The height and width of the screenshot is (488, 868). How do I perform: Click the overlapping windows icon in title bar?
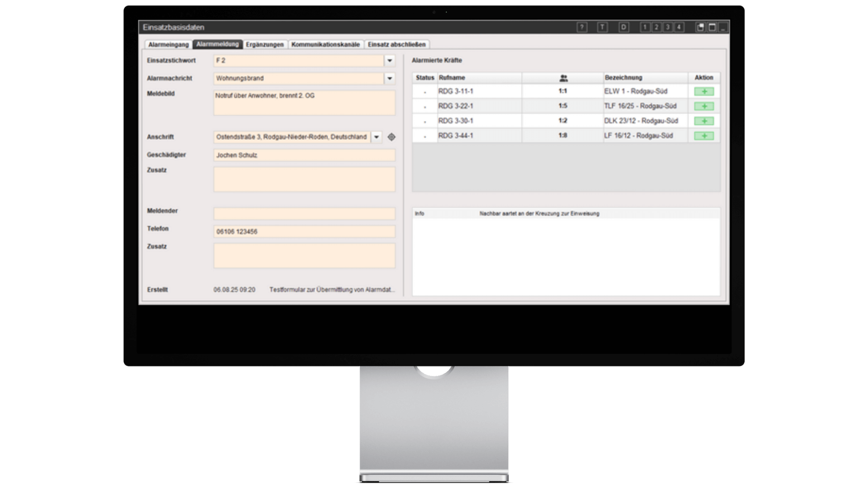(700, 27)
